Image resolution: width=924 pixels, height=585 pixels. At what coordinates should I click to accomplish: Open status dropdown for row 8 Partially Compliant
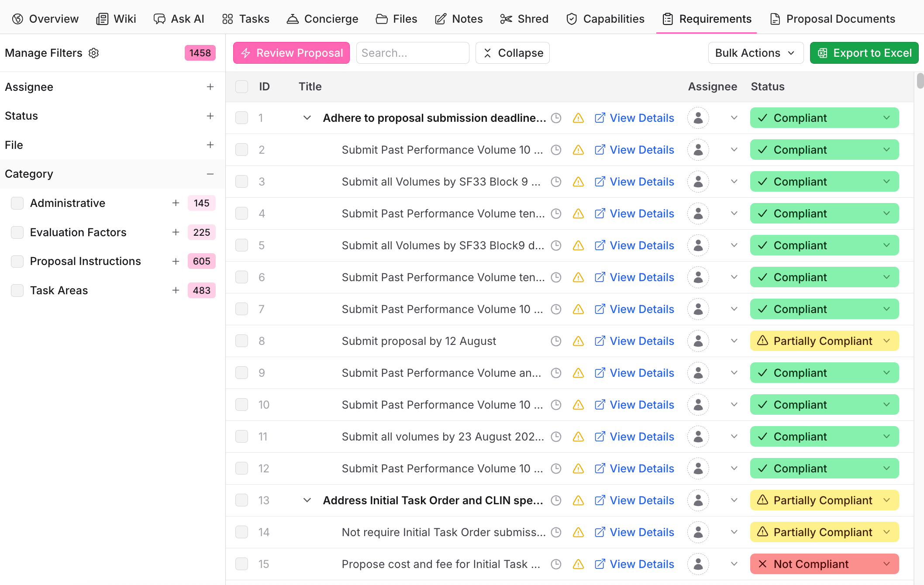(x=824, y=341)
